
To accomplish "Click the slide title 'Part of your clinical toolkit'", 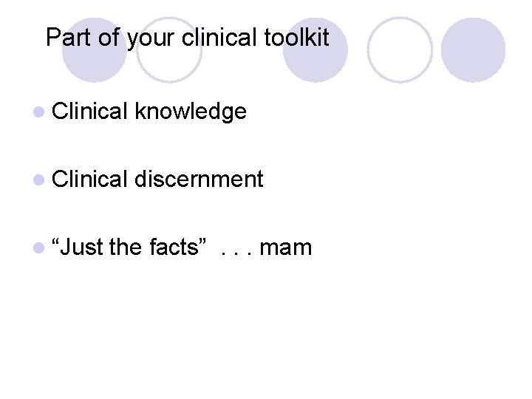I will 187,38.
